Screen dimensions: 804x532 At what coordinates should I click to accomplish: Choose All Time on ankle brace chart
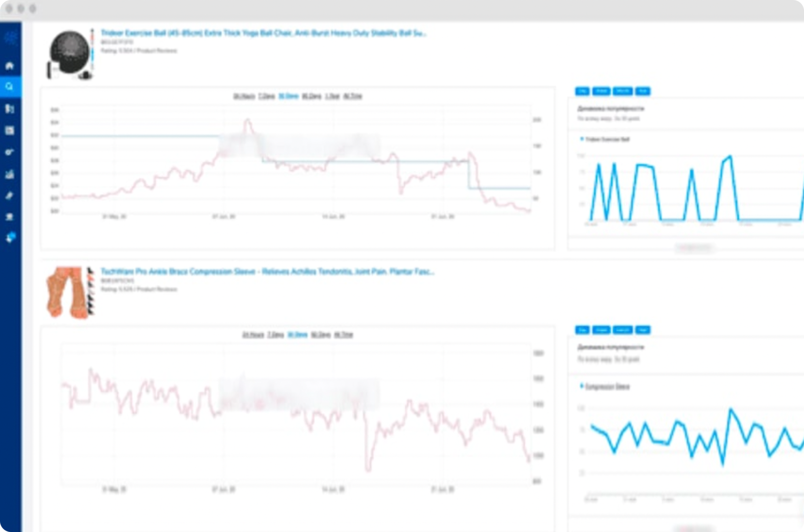tap(344, 334)
